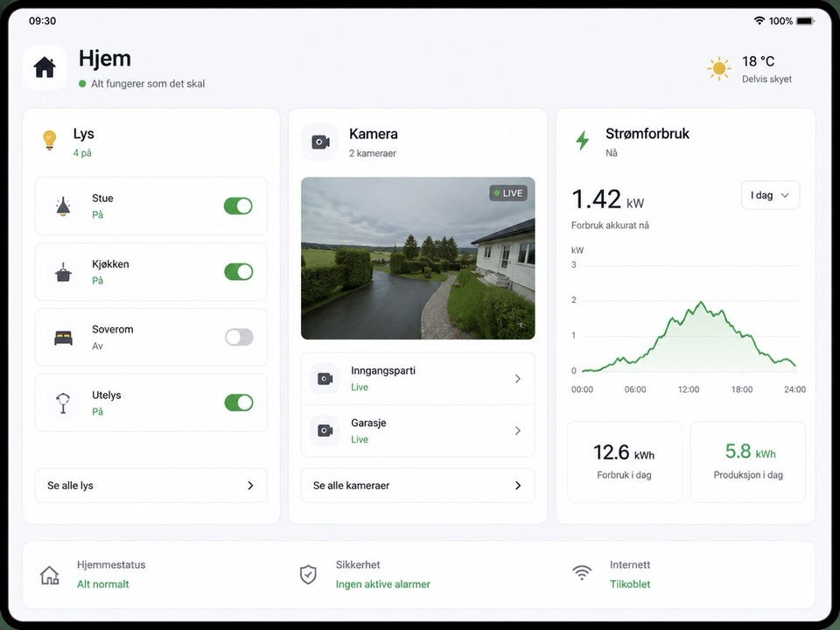Image resolution: width=840 pixels, height=630 pixels.
Task: Turn on the Soverom light switch
Action: (x=239, y=337)
